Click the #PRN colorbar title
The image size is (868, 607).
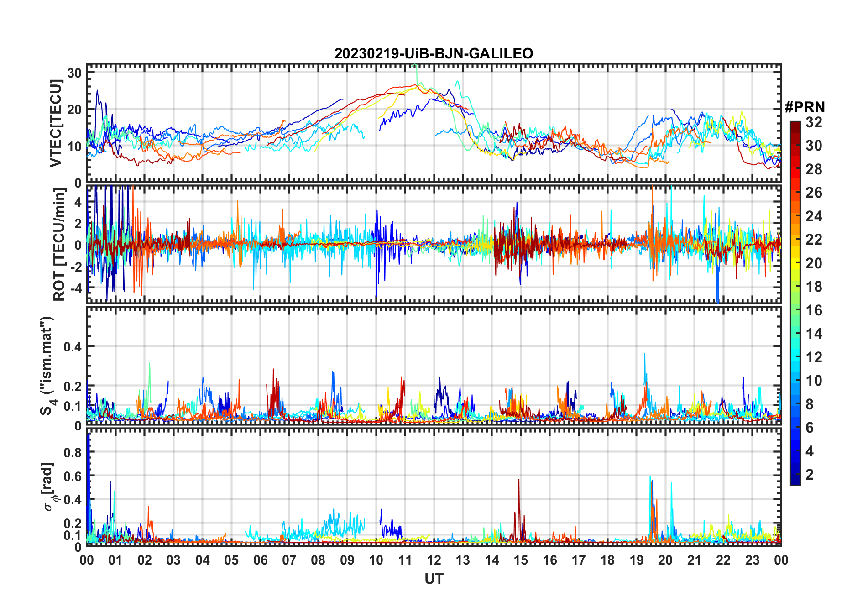pos(805,107)
